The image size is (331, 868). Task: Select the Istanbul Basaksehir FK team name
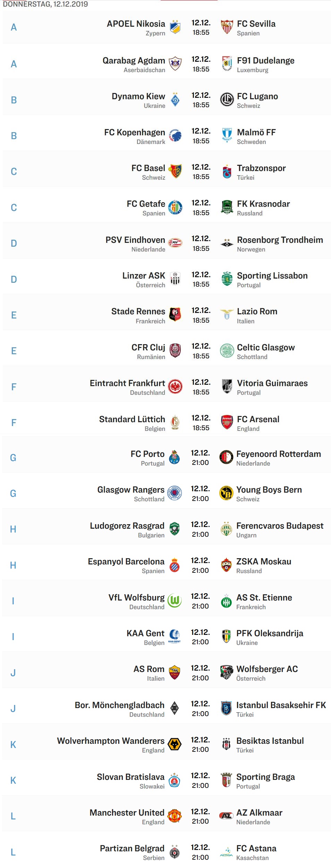point(281,705)
